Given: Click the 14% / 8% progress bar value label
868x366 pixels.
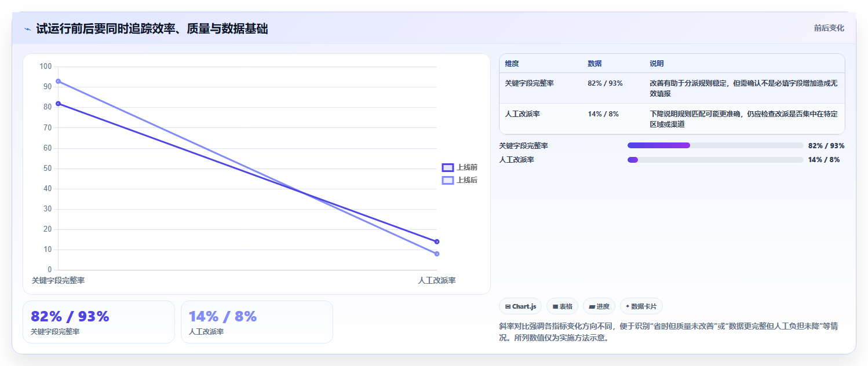Looking at the screenshot, I should 823,159.
